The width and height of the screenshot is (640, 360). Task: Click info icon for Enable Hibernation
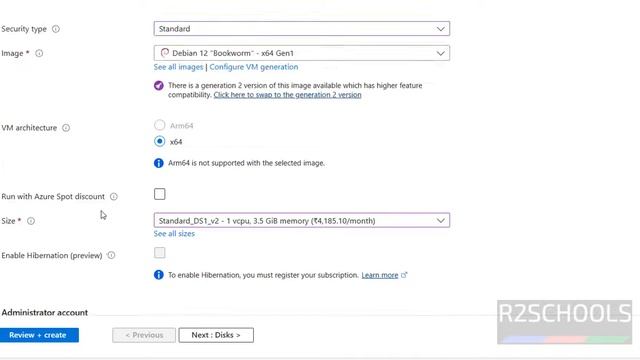tap(111, 256)
